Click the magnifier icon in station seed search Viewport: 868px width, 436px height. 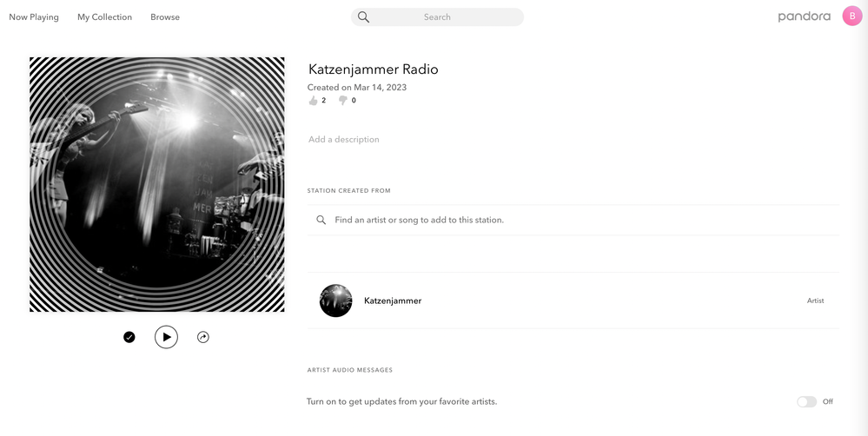tap(321, 220)
